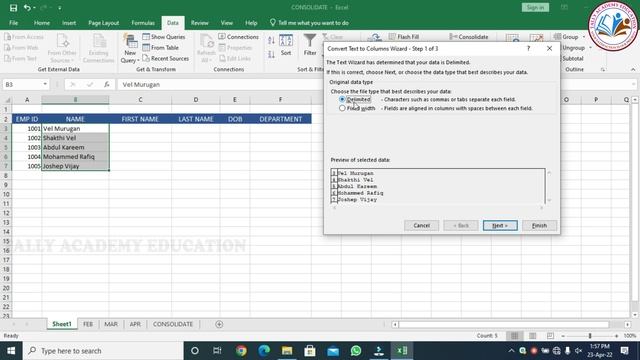Screen dimensions: 640x360
Task: Click the Insert Function fx icon
Action: (107, 84)
